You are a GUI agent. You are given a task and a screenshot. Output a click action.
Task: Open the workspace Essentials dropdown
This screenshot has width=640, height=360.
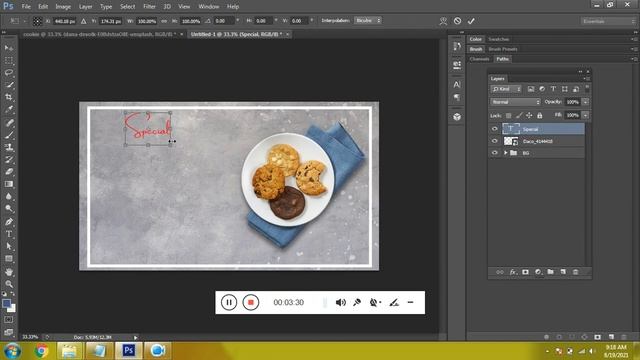[608, 21]
